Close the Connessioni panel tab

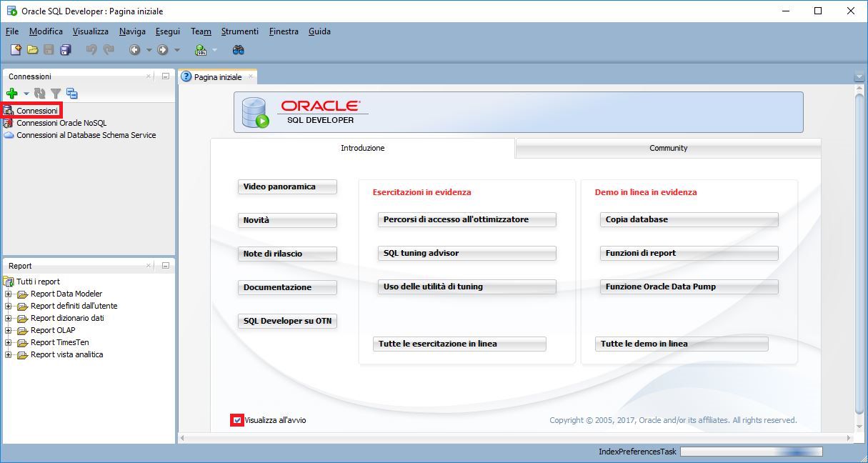[x=149, y=76]
